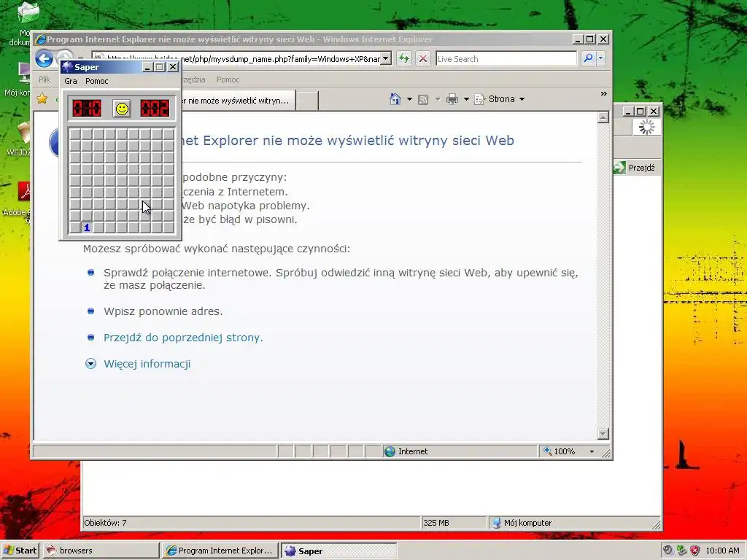Image resolution: width=747 pixels, height=560 pixels.
Task: Click the red shield security tray icon
Action: [695, 551]
